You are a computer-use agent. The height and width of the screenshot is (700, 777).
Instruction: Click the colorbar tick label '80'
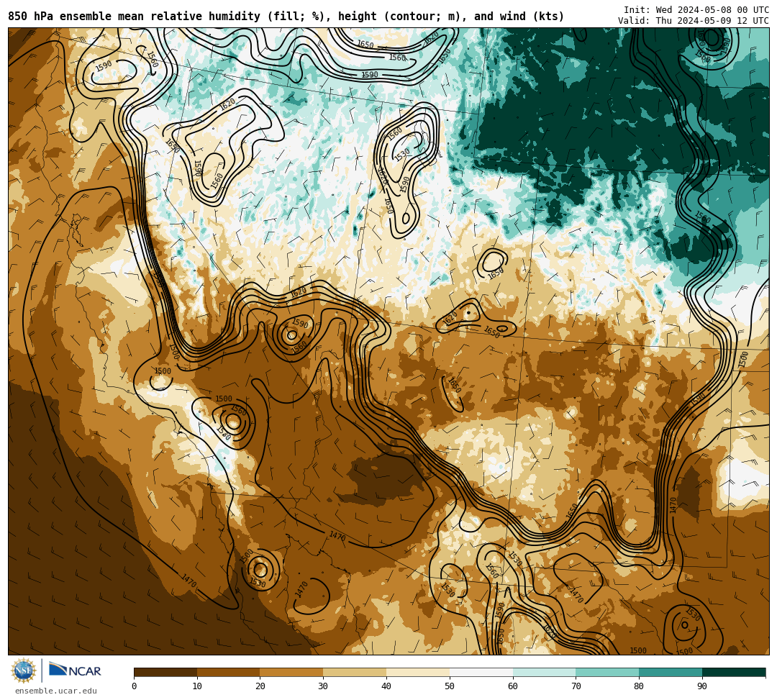click(640, 686)
